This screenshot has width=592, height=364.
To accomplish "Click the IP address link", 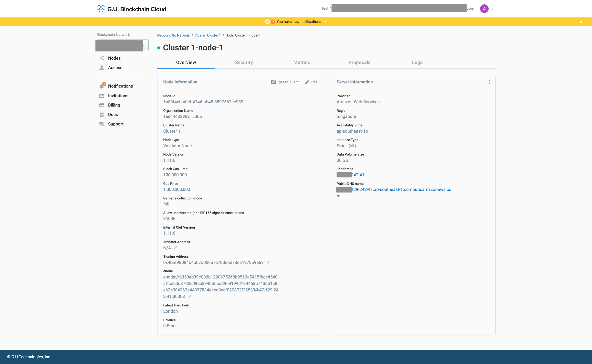I will pos(350,175).
